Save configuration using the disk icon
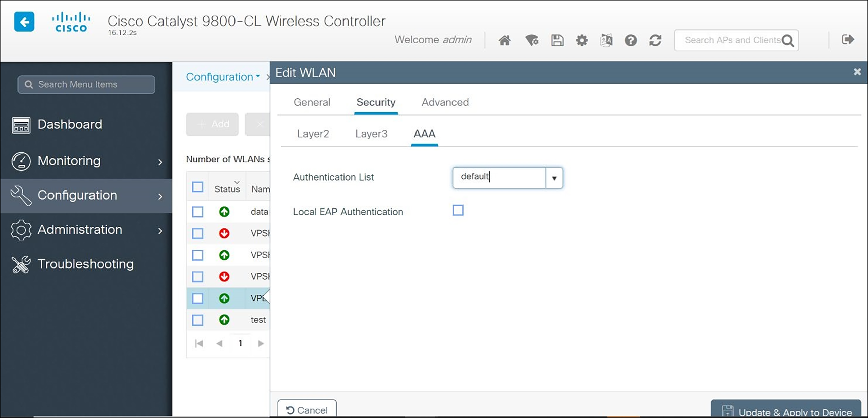 point(557,40)
